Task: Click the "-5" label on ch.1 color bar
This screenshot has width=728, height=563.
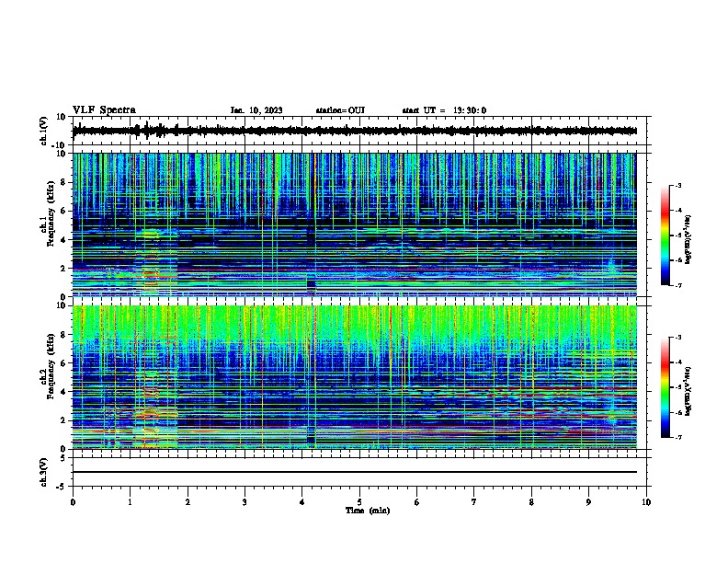Action: [678, 236]
